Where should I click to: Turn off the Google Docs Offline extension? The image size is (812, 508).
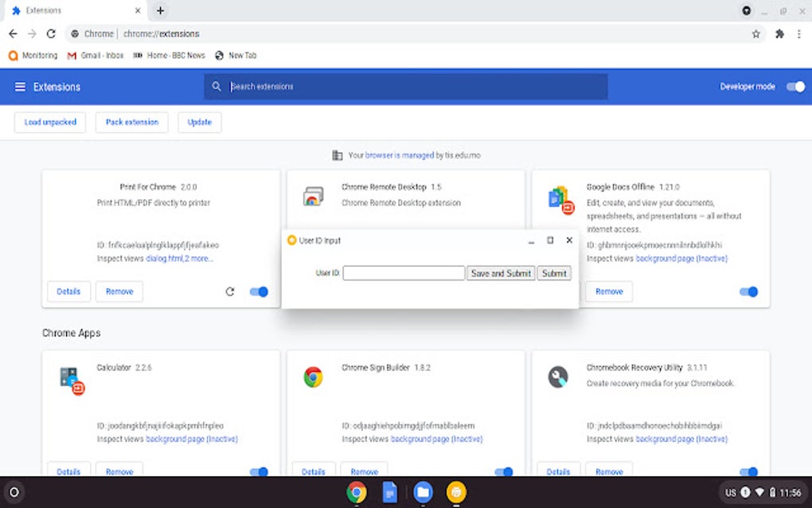point(748,291)
